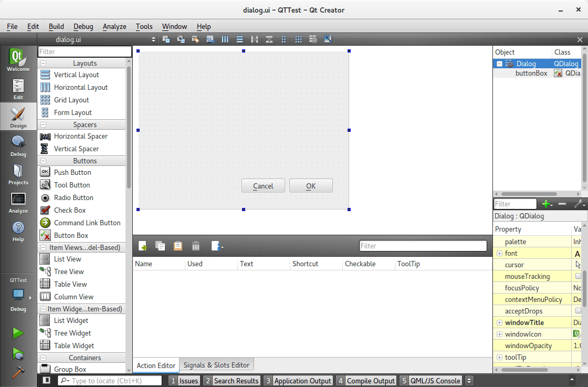Screen dimensions: 588x387
Task: Collapse the Buttons widget category
Action: click(44, 161)
